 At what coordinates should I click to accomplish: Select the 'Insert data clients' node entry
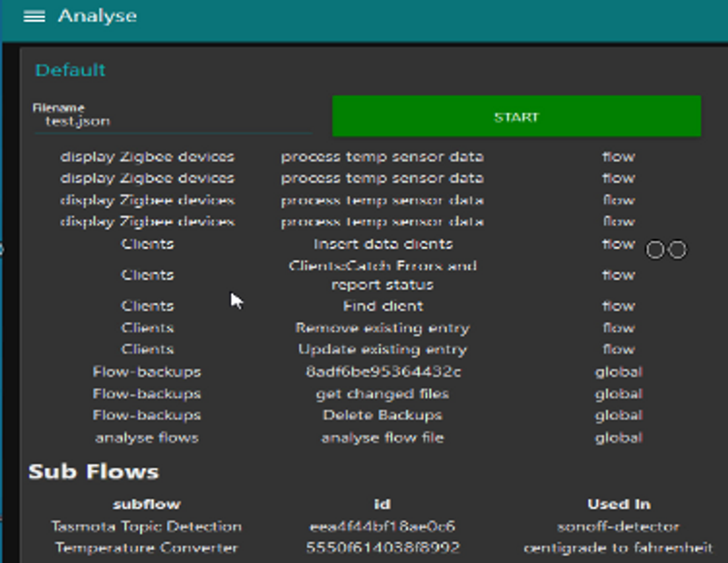click(x=383, y=244)
